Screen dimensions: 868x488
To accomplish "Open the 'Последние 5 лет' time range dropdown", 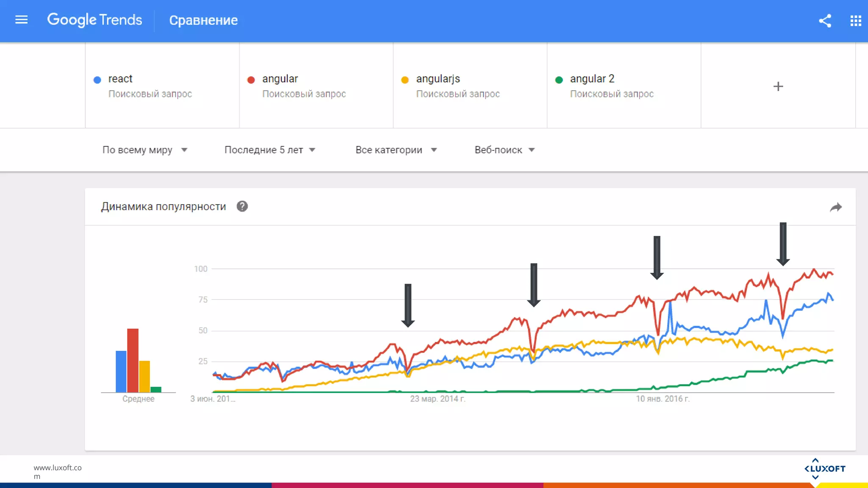I will (x=270, y=150).
